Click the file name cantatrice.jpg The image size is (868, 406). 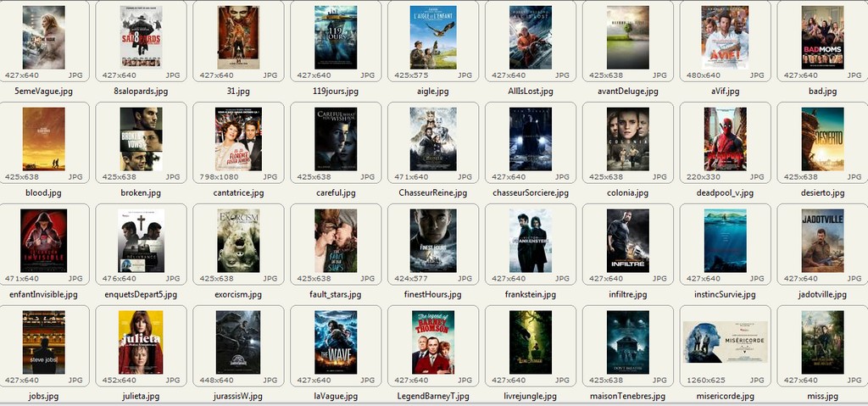point(238,193)
